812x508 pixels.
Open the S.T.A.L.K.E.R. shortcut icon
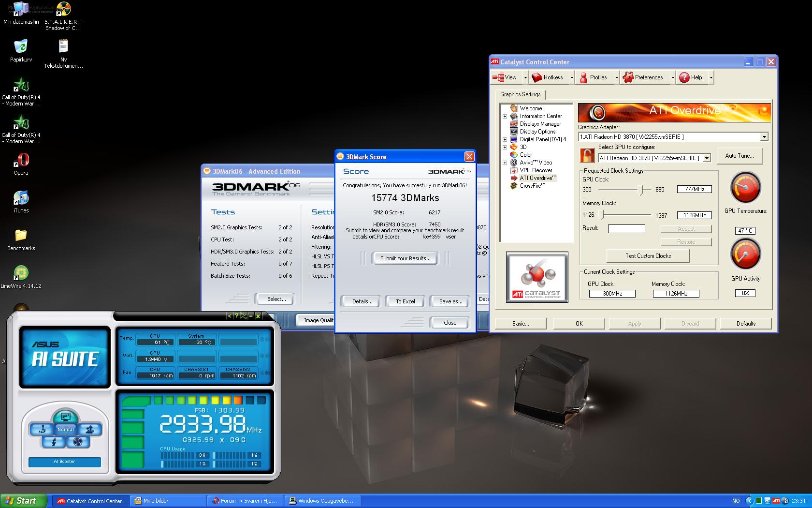point(63,16)
